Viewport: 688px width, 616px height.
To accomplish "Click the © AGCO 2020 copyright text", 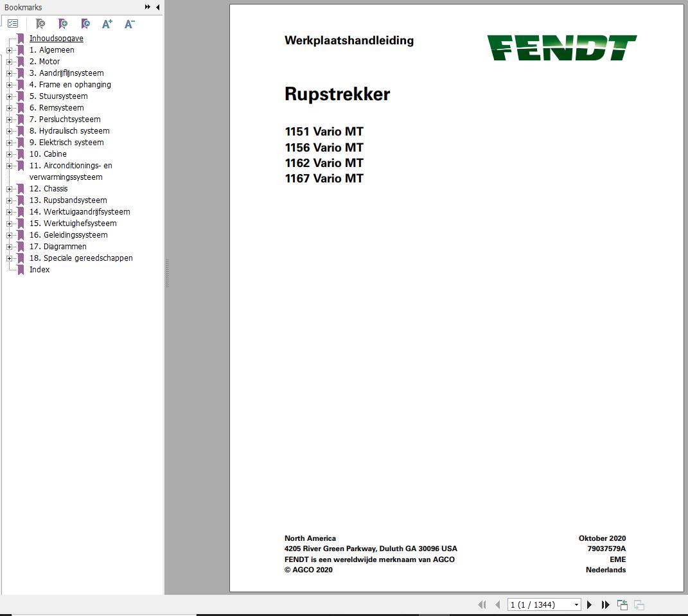I will click(x=308, y=570).
